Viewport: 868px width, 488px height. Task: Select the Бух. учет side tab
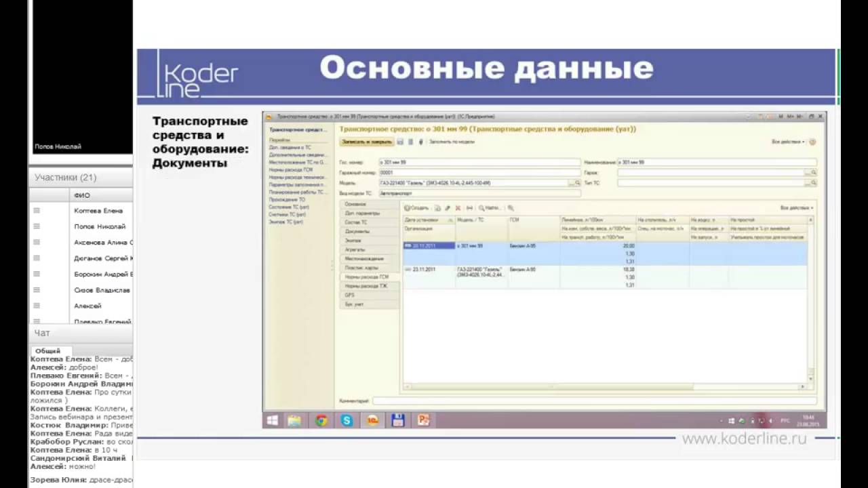pyautogui.click(x=368, y=304)
